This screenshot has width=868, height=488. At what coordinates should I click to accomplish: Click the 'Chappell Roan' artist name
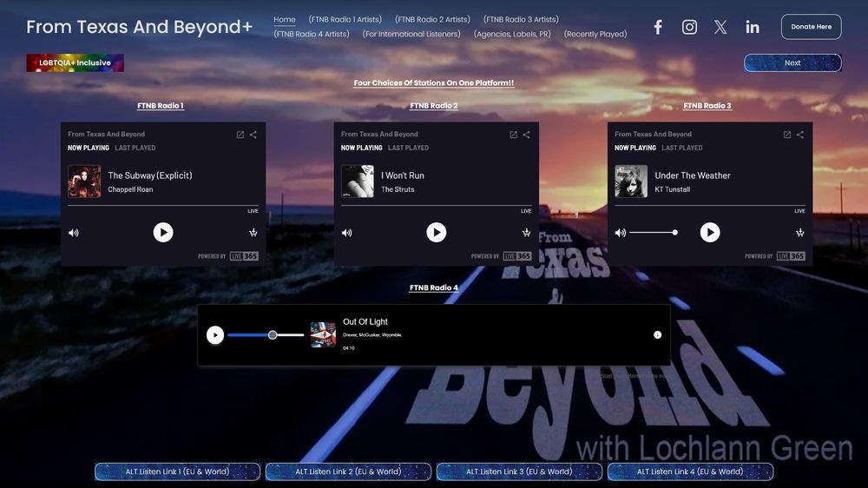[x=131, y=189]
